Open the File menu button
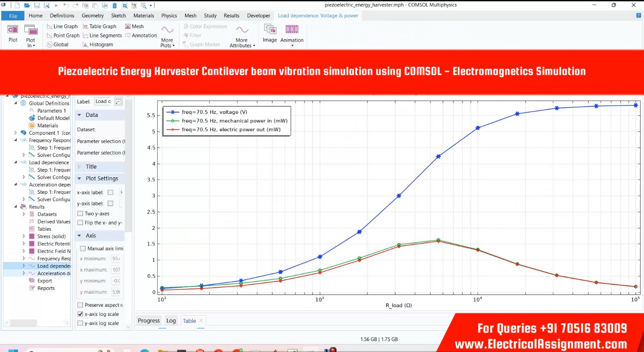The height and width of the screenshot is (352, 644). [x=13, y=16]
